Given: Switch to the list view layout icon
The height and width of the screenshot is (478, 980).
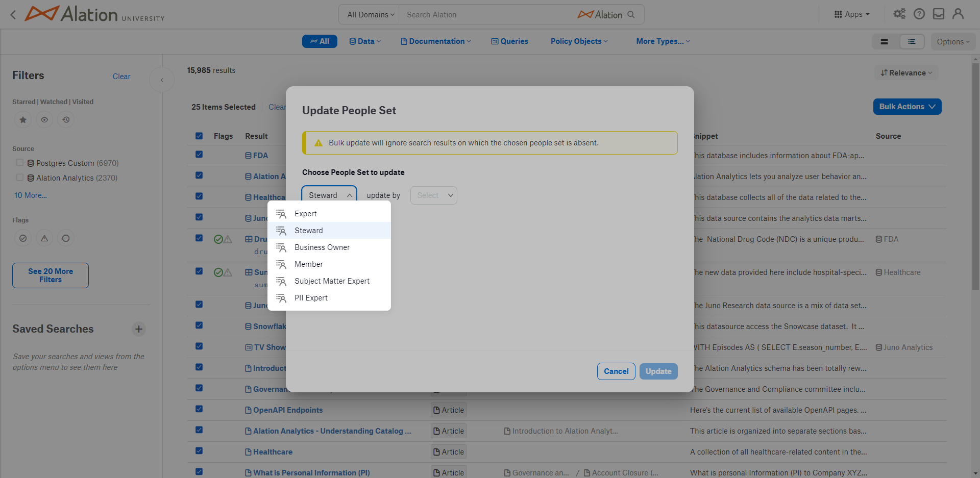Looking at the screenshot, I should pyautogui.click(x=912, y=42).
